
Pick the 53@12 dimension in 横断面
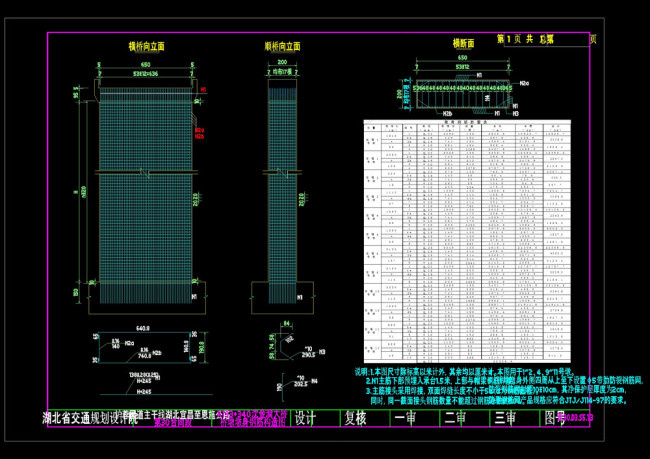click(x=462, y=67)
